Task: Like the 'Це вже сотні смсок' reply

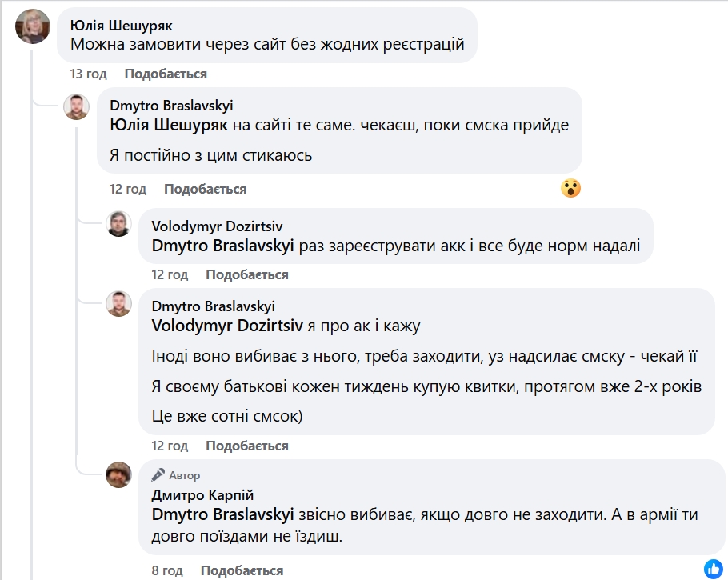Action: (246, 446)
